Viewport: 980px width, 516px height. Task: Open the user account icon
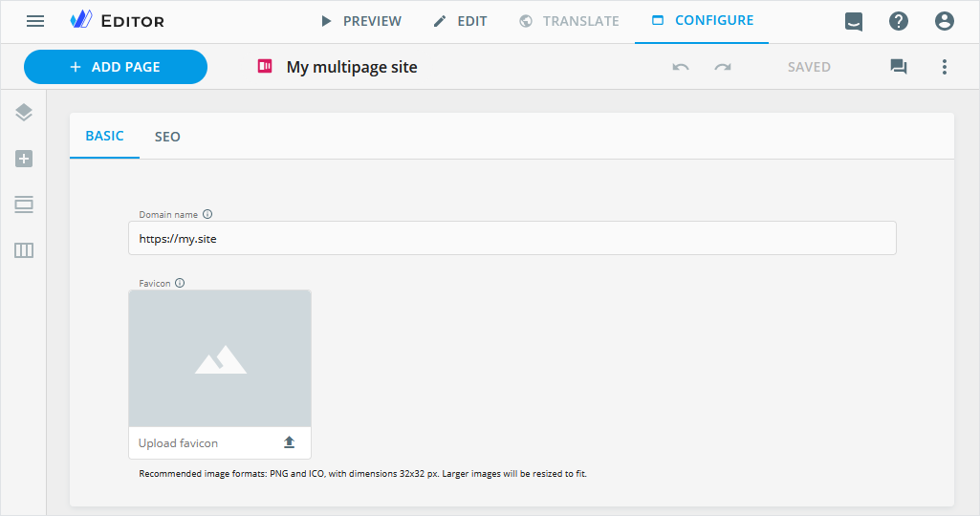[945, 21]
